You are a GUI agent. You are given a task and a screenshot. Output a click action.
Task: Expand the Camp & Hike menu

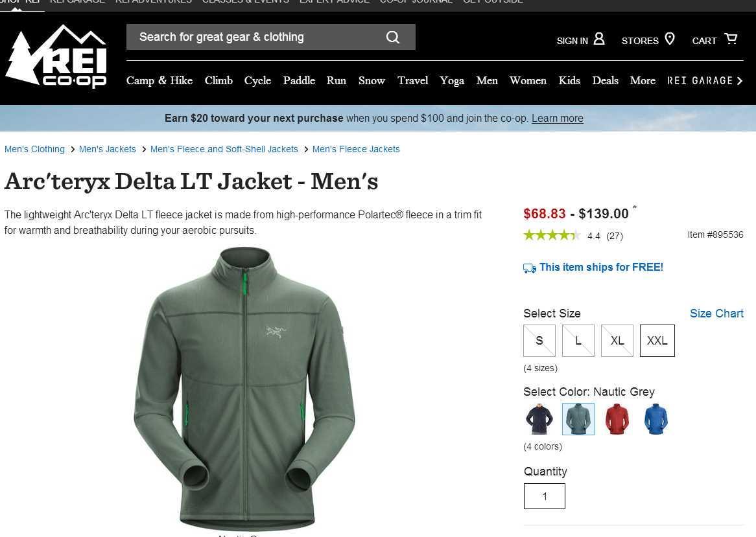pyautogui.click(x=159, y=80)
